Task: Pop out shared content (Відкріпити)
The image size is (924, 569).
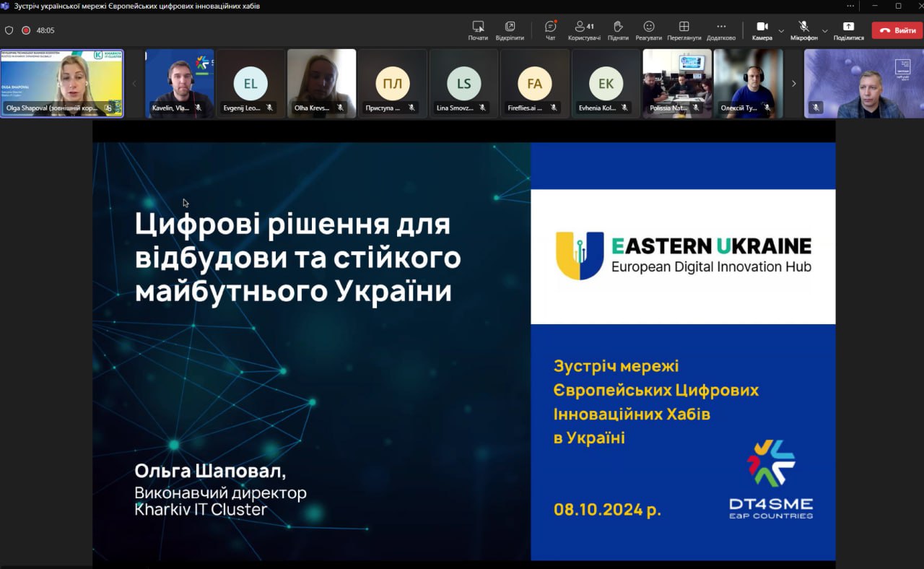Action: click(510, 30)
